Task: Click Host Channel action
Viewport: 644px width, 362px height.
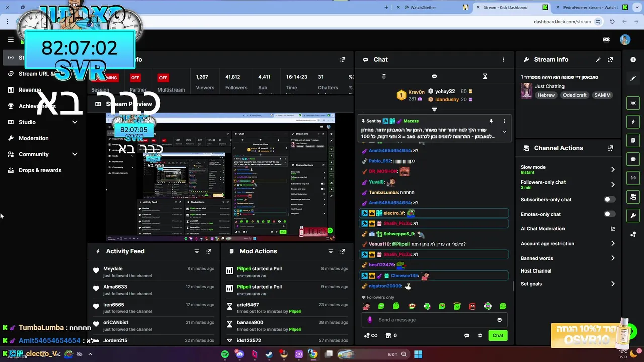Action: tap(536, 271)
